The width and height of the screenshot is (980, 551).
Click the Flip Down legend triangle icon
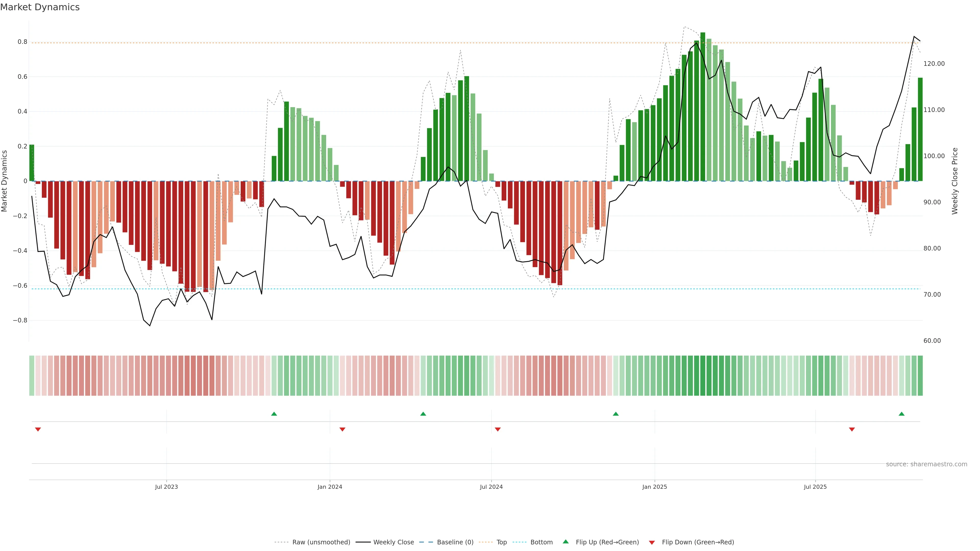(652, 542)
